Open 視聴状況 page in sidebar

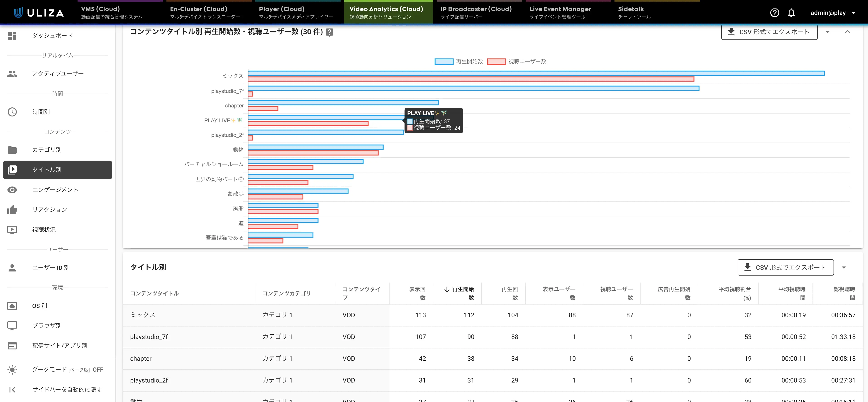(58, 230)
